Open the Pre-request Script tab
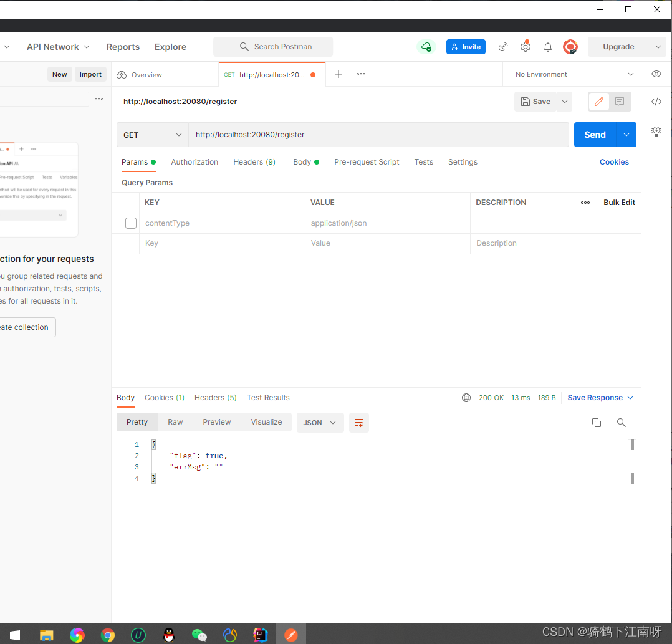The height and width of the screenshot is (644, 672). point(367,162)
